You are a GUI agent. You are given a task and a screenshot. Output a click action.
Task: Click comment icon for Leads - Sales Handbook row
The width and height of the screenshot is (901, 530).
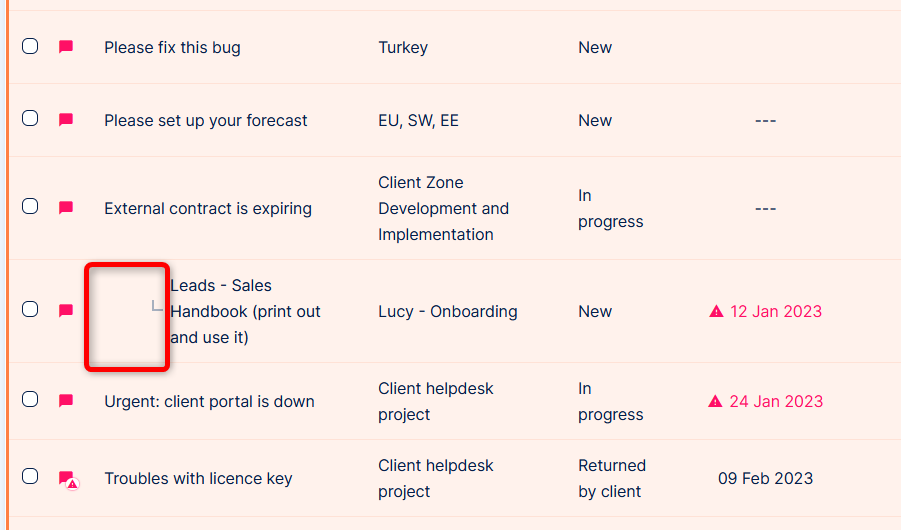click(66, 311)
